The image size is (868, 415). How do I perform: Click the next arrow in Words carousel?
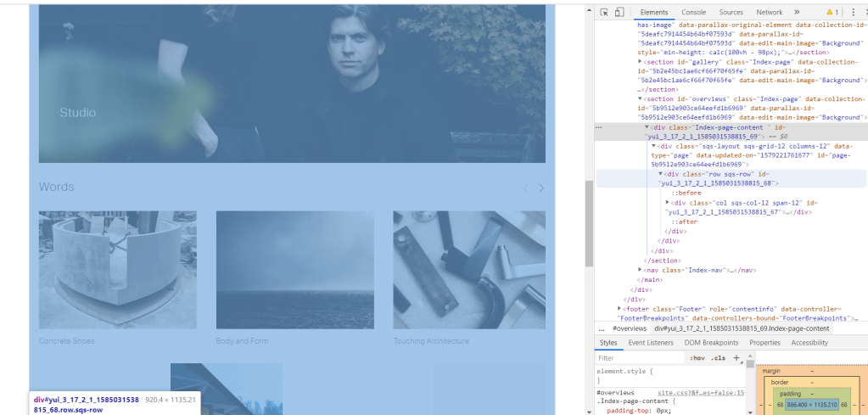(541, 188)
